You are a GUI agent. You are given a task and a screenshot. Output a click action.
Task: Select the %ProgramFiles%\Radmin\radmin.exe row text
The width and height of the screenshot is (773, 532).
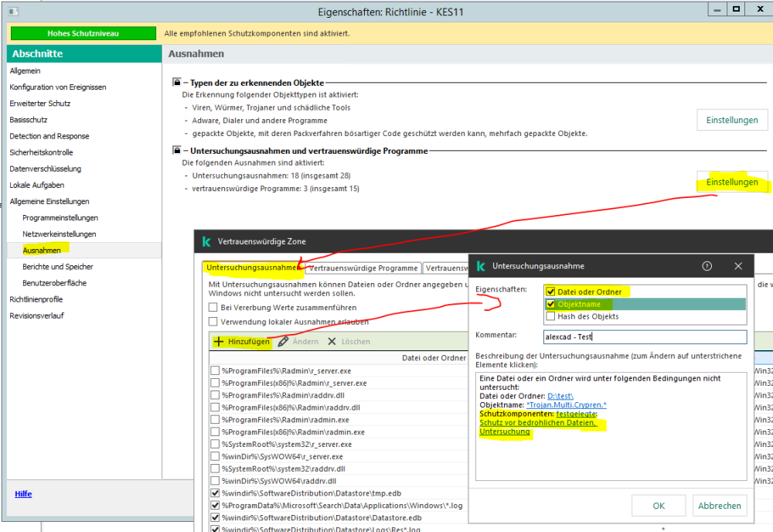tap(285, 420)
